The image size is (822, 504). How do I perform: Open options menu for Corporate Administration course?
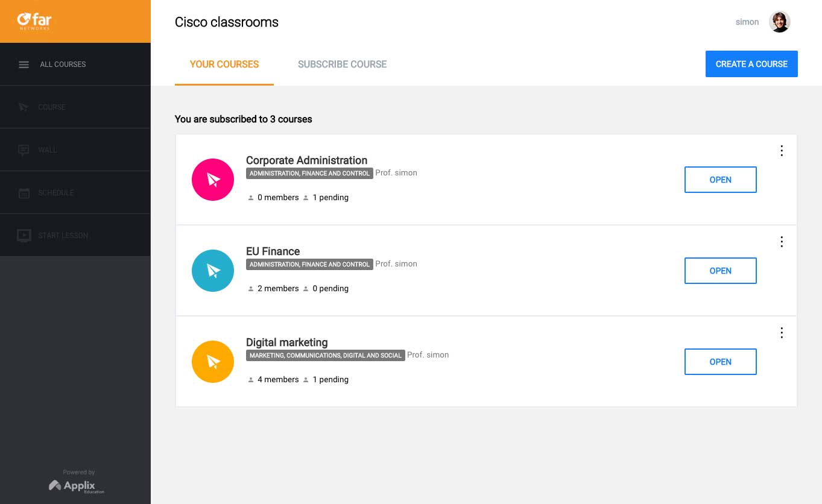(782, 151)
